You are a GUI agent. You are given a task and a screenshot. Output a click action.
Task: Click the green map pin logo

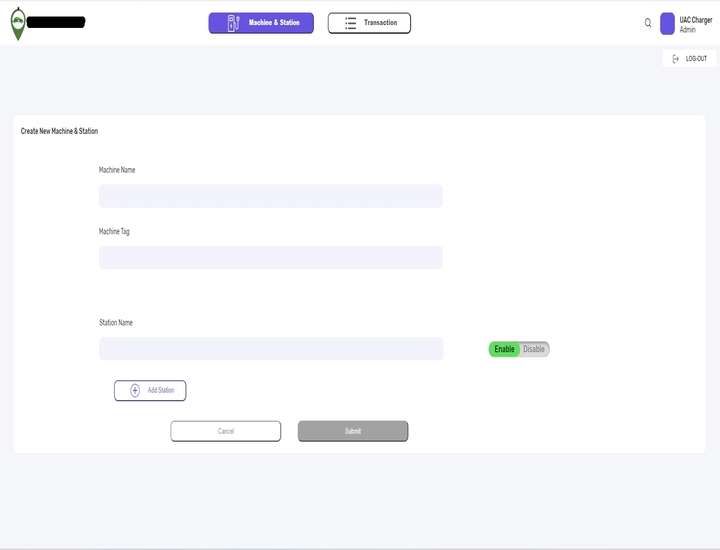(18, 24)
